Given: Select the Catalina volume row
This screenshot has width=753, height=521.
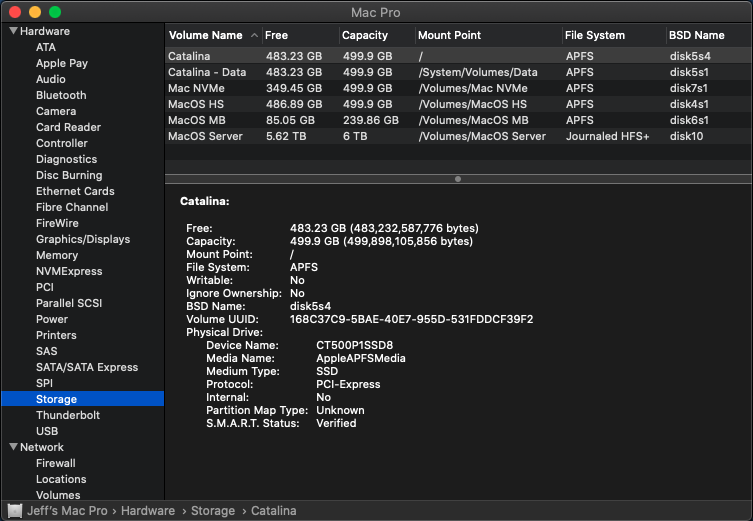Looking at the screenshot, I should [459, 56].
